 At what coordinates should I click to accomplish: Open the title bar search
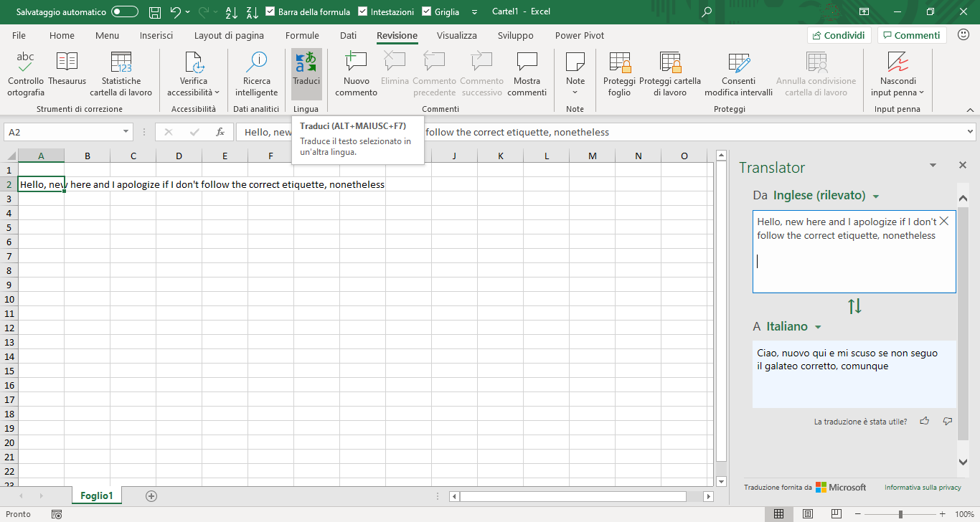coord(707,12)
